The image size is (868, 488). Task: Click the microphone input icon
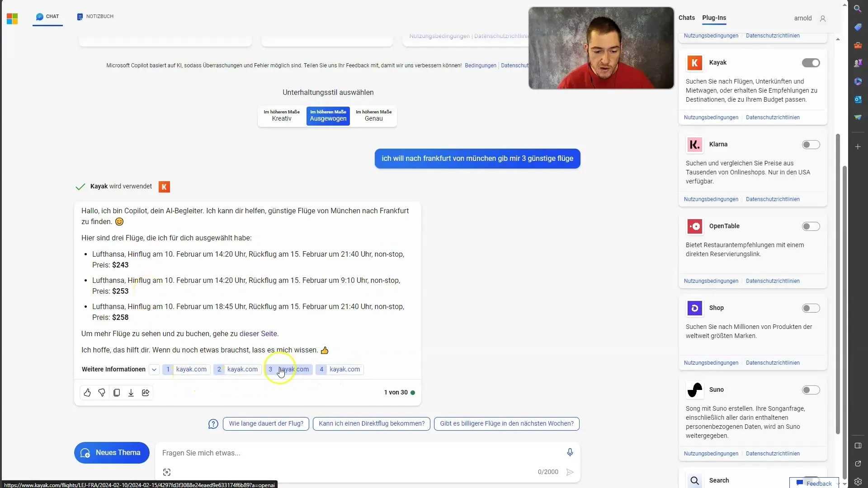coord(570,452)
